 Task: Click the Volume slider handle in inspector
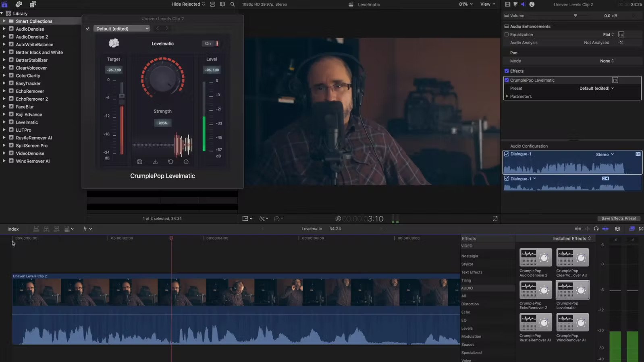(575, 16)
